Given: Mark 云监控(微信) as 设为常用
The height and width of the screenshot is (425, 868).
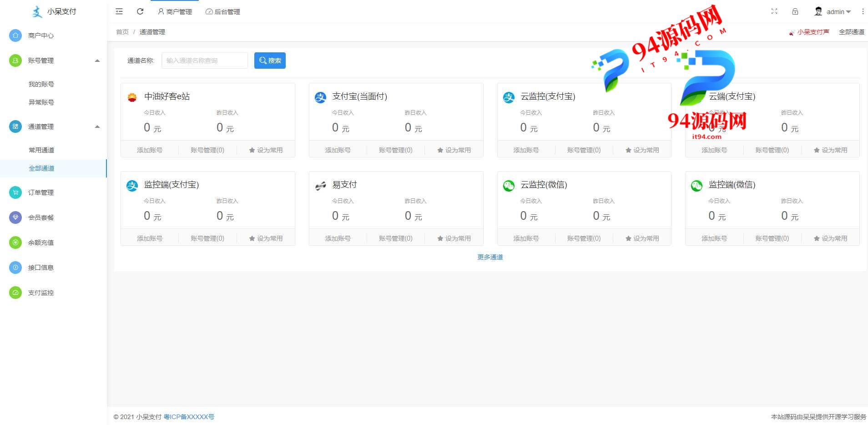Looking at the screenshot, I should point(642,238).
